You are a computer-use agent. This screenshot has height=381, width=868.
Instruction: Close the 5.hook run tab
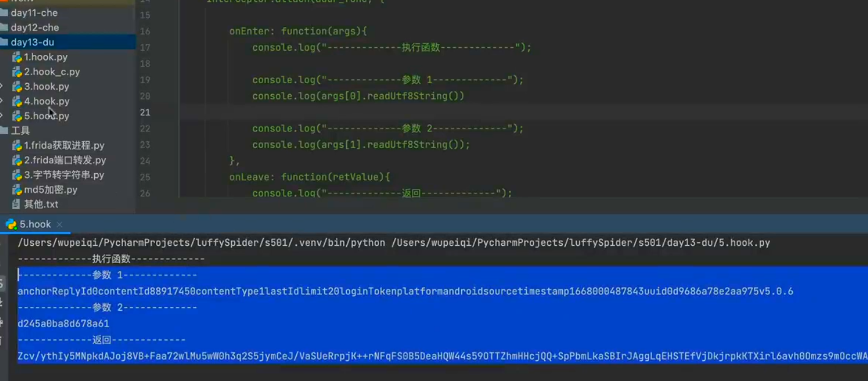[59, 224]
